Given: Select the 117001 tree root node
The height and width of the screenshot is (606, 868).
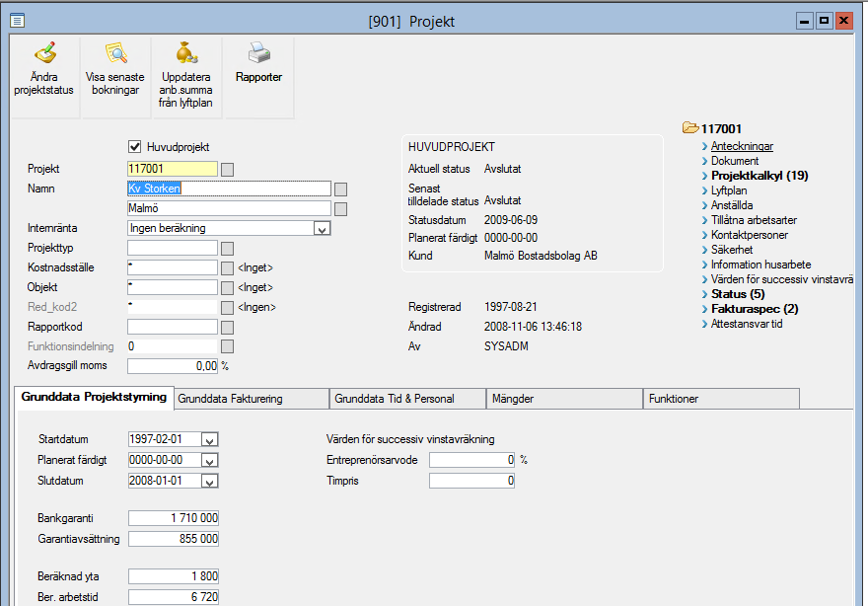Looking at the screenshot, I should [x=721, y=129].
